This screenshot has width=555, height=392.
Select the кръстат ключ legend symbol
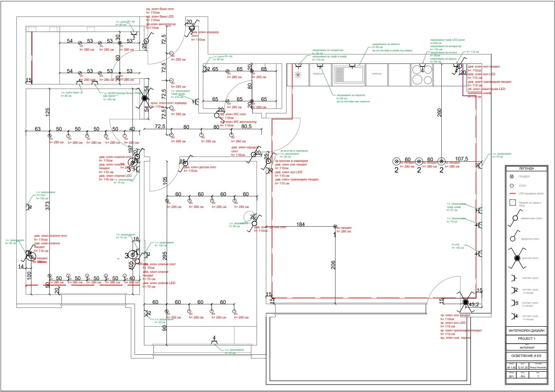(517, 258)
